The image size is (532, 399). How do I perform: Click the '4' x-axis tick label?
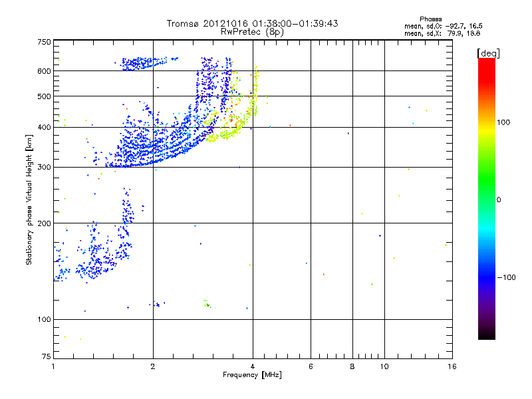tap(253, 366)
